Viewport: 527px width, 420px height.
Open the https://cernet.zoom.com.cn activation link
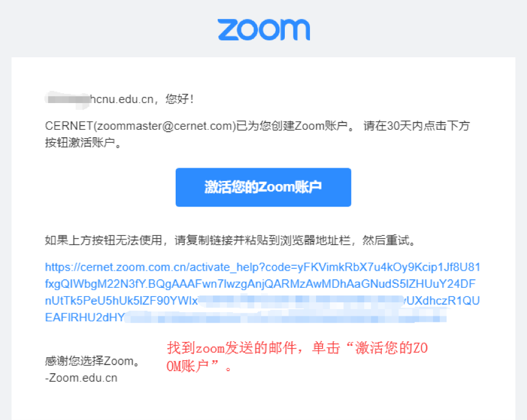pyautogui.click(x=262, y=268)
